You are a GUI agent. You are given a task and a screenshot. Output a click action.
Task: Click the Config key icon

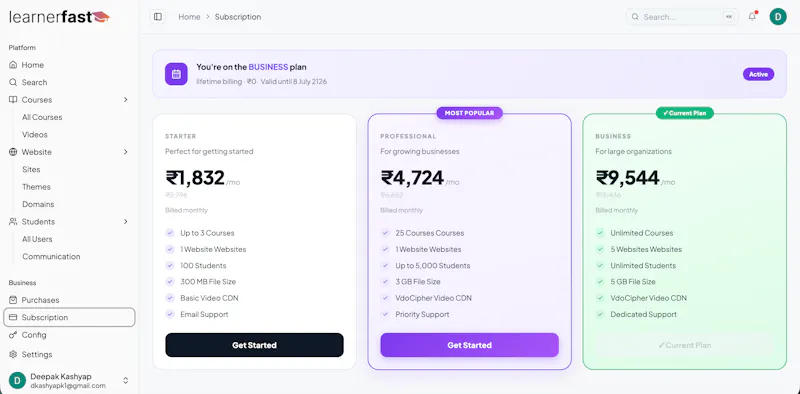coord(13,335)
